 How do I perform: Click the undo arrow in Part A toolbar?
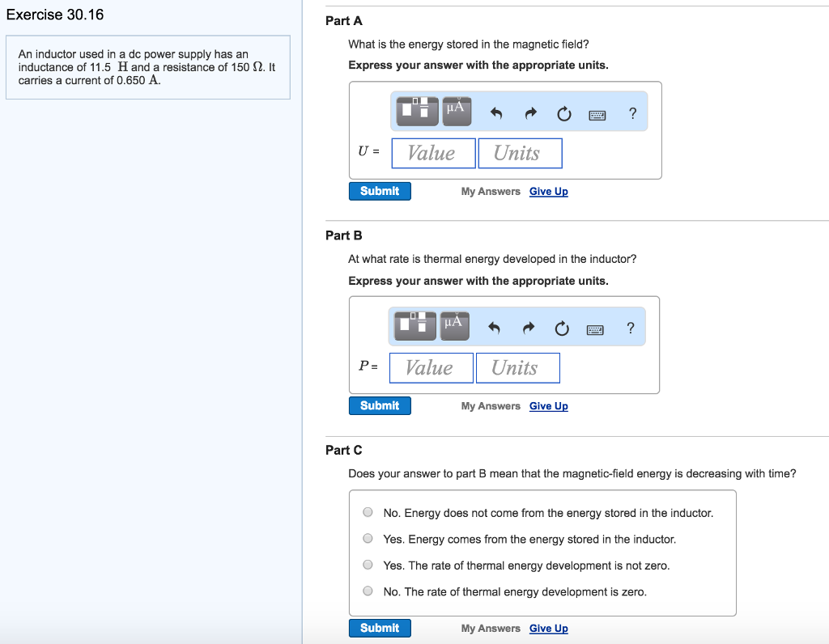497,115
